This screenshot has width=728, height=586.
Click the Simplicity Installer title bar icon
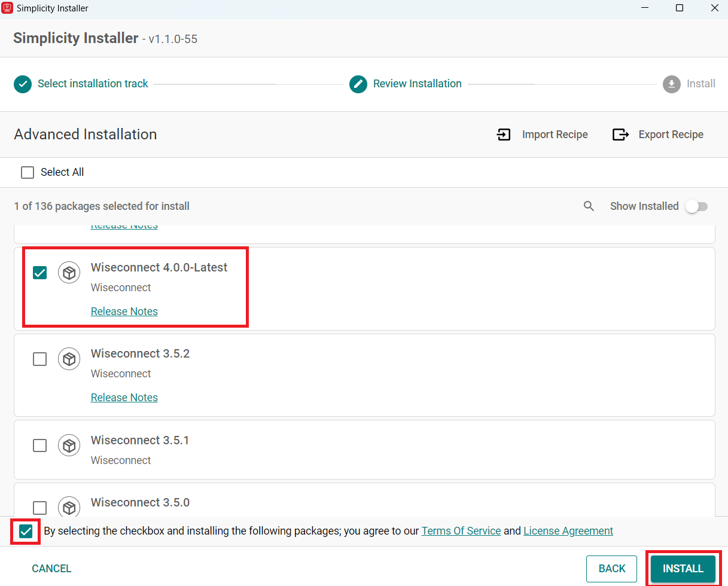[x=8, y=8]
